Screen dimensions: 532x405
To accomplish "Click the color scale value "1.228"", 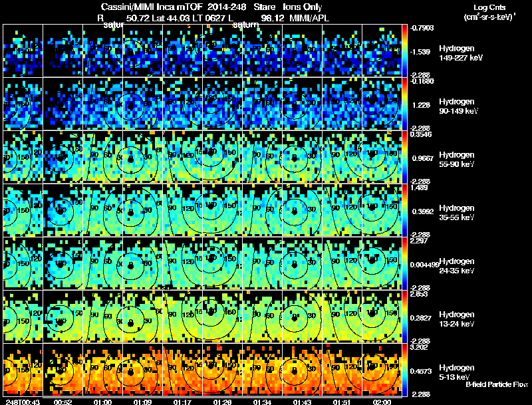I will pos(421,105).
